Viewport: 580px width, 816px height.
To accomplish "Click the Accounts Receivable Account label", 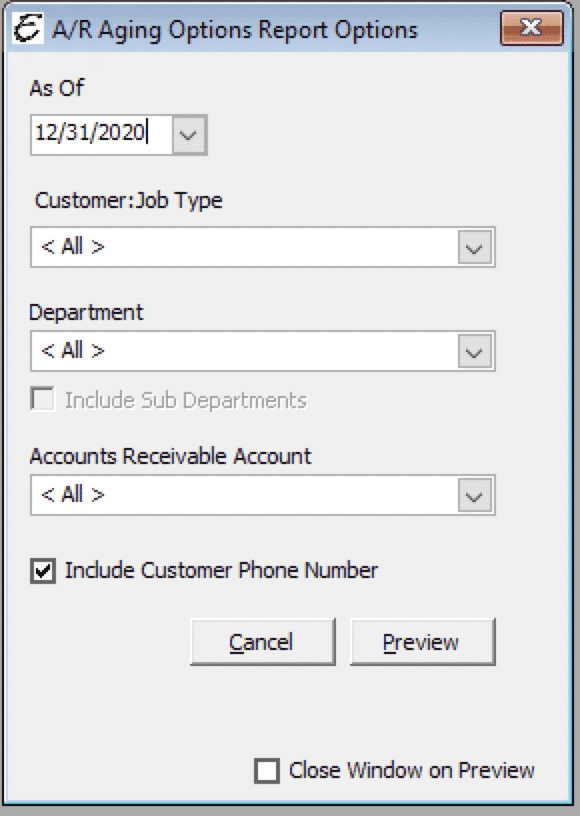I will coord(170,456).
